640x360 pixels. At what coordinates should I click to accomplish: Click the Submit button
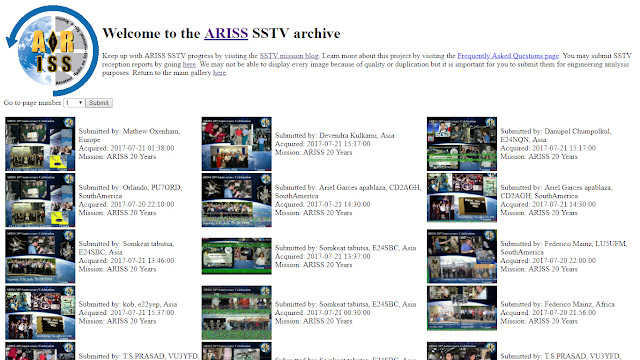click(99, 103)
